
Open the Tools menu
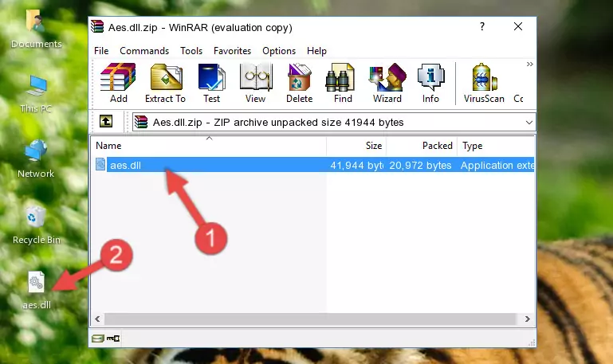191,51
